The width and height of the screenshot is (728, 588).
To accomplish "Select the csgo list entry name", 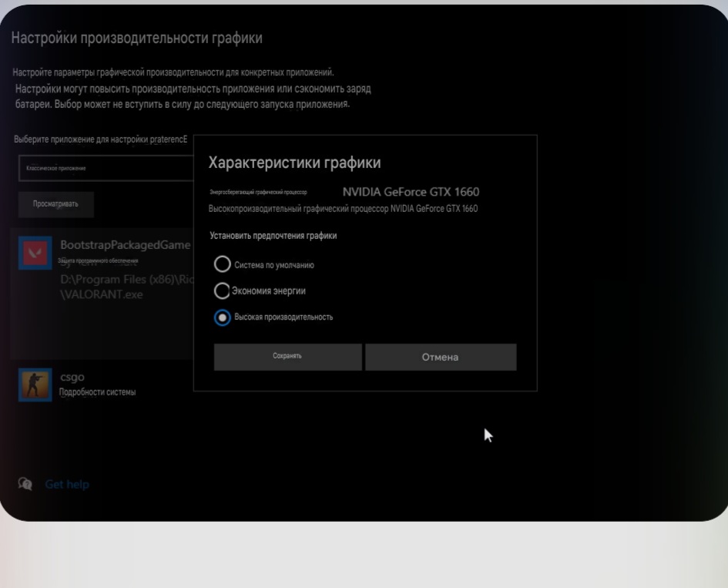I will point(72,377).
